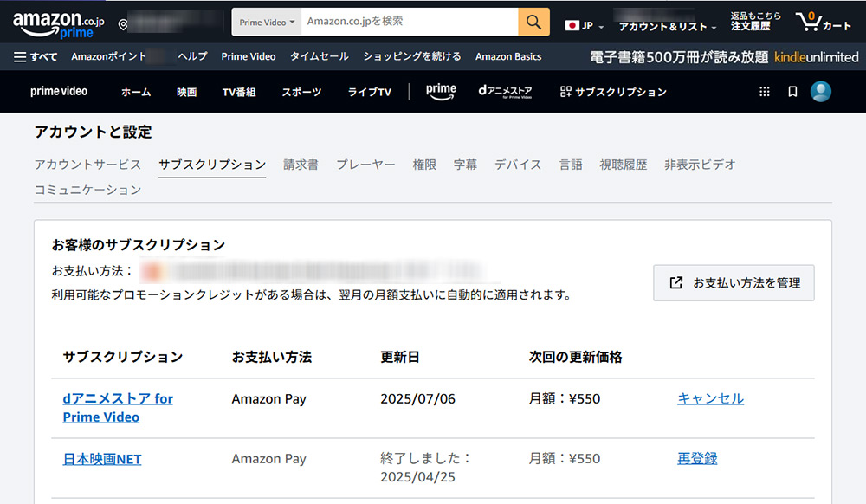Click the Japan flag language icon
This screenshot has width=866, height=504.
(x=572, y=25)
